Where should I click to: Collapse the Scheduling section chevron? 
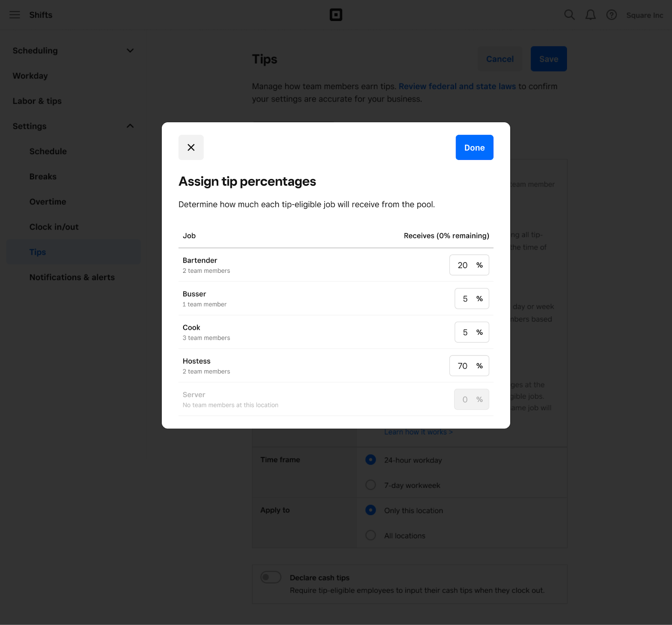130,50
